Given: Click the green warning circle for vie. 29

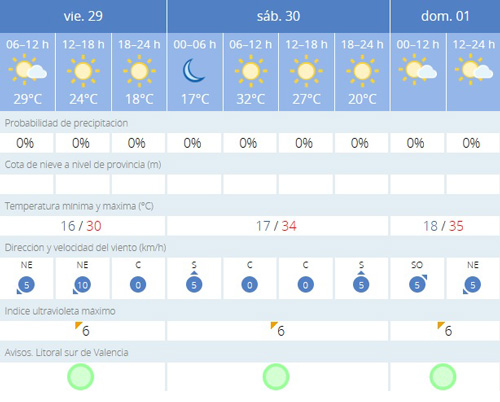Looking at the screenshot, I should pyautogui.click(x=81, y=377).
